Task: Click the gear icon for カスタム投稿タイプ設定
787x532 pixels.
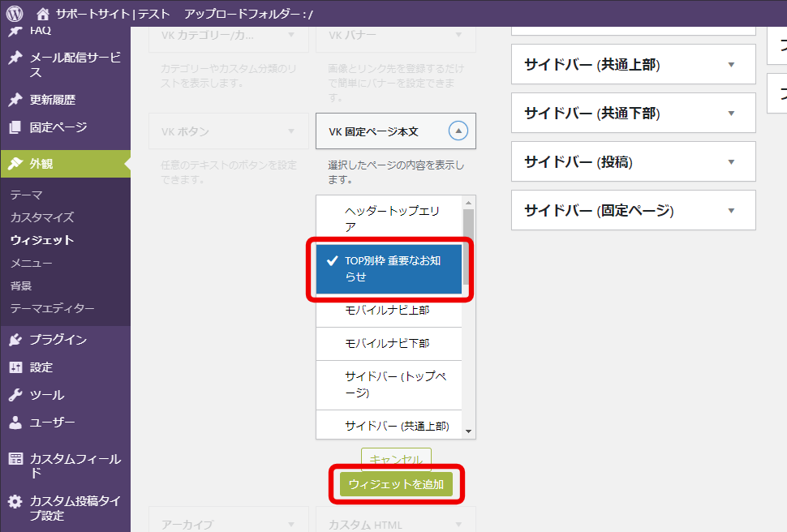Action: coord(15,501)
